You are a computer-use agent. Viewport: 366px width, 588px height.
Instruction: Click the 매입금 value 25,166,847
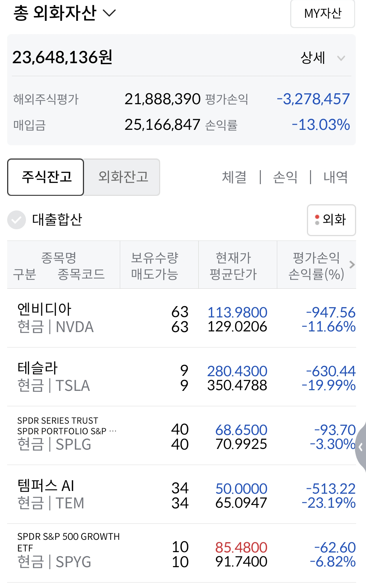click(163, 125)
